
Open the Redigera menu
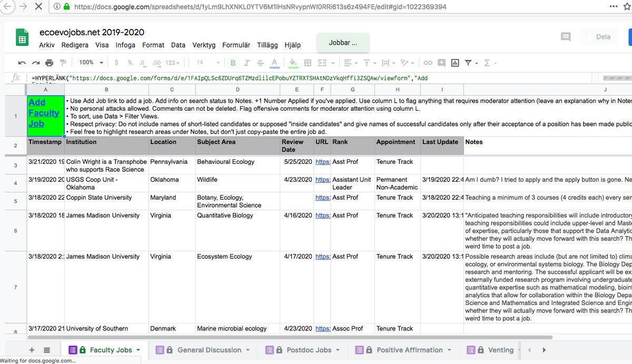tap(75, 45)
